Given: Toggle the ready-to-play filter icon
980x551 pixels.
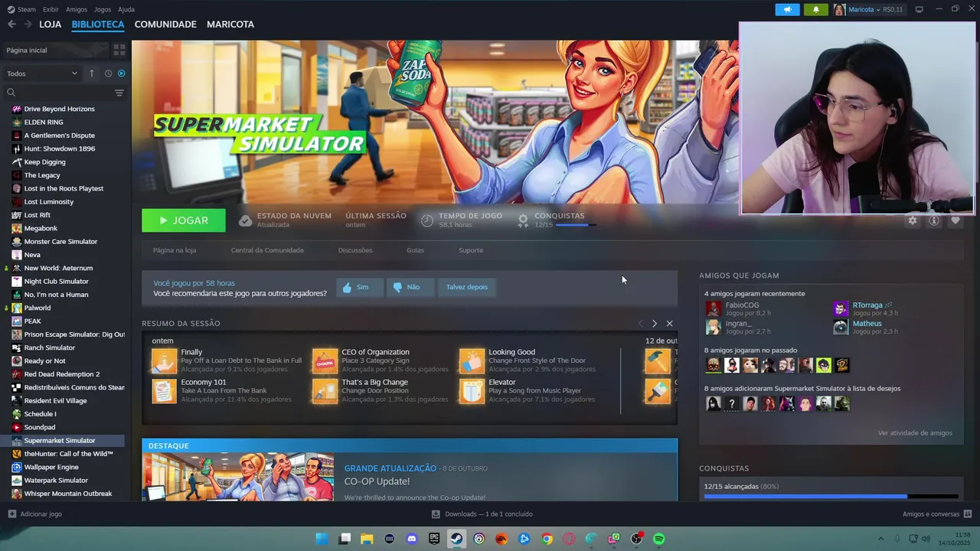Looking at the screenshot, I should [121, 73].
